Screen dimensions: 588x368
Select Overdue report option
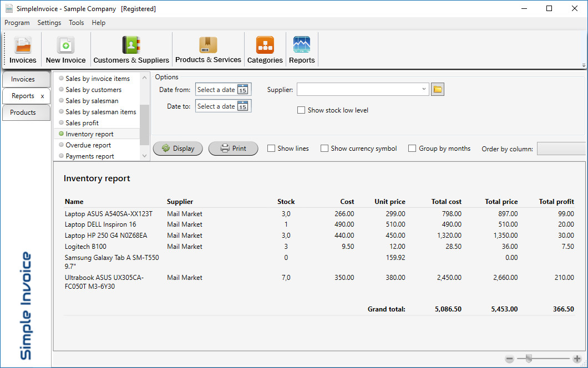(x=88, y=145)
